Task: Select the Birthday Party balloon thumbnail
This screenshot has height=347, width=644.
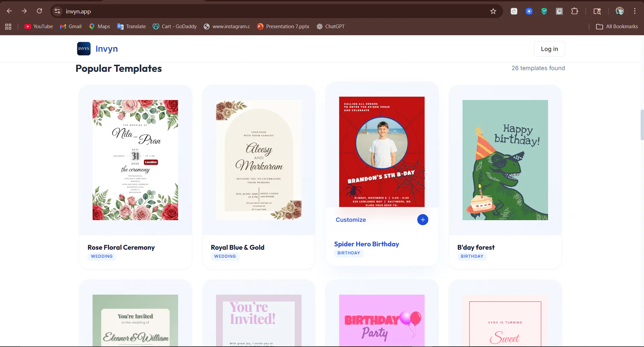Action: (x=382, y=320)
